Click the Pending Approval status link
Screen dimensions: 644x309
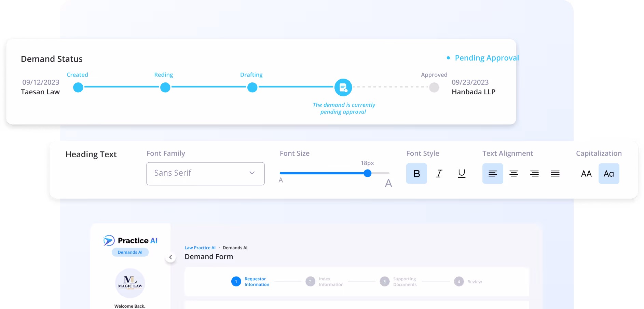[487, 58]
